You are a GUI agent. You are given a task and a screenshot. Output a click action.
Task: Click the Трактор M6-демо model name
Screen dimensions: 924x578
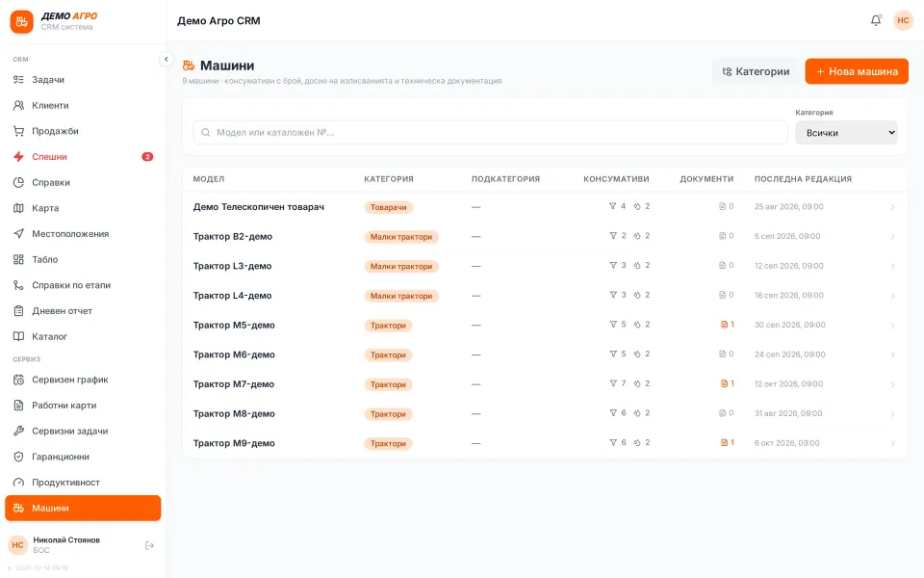tap(234, 355)
